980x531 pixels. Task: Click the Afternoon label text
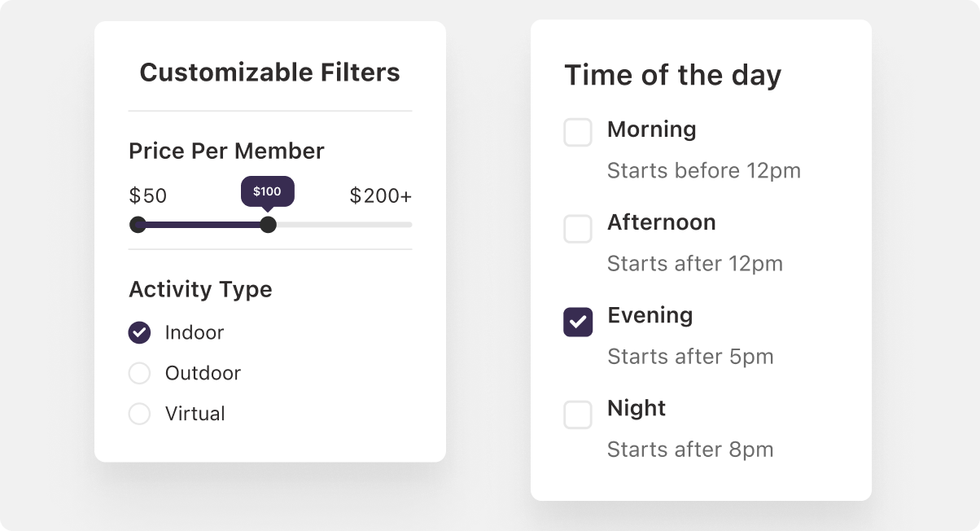[x=661, y=222]
